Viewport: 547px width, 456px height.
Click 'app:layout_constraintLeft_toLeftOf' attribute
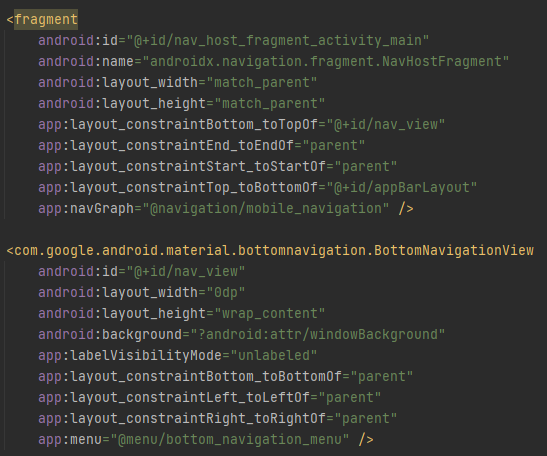174,397
